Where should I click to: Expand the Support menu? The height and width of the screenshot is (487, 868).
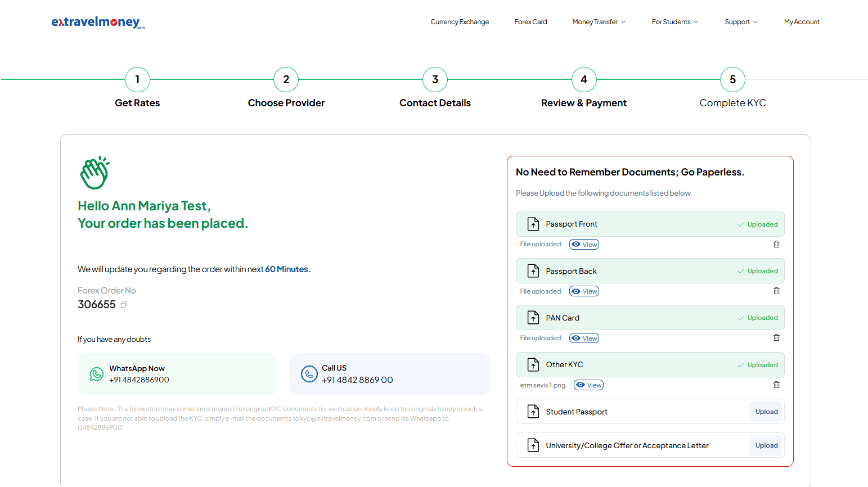click(741, 22)
